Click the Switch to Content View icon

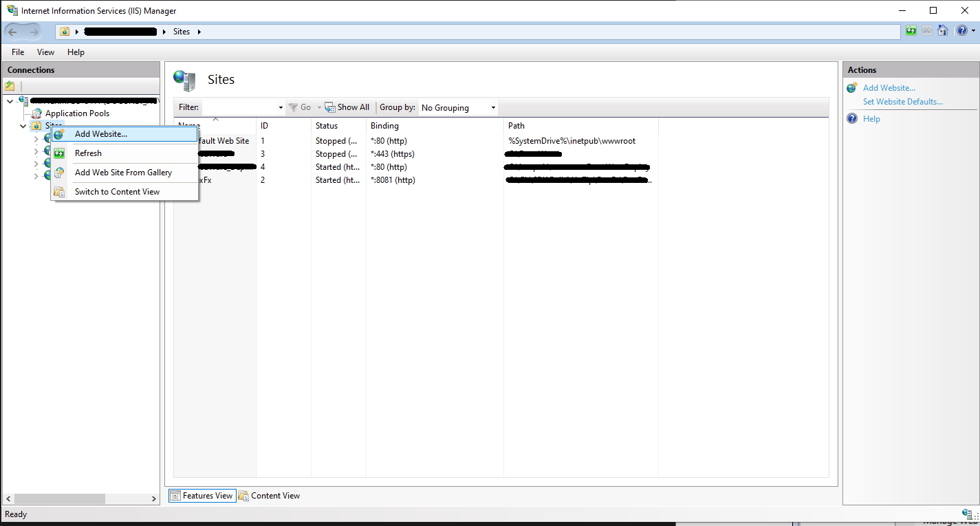[60, 192]
